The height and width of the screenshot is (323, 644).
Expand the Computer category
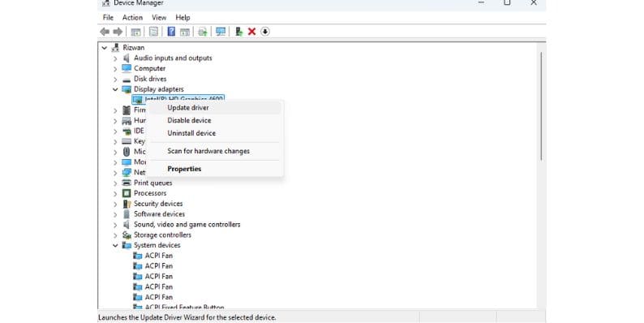coord(115,69)
